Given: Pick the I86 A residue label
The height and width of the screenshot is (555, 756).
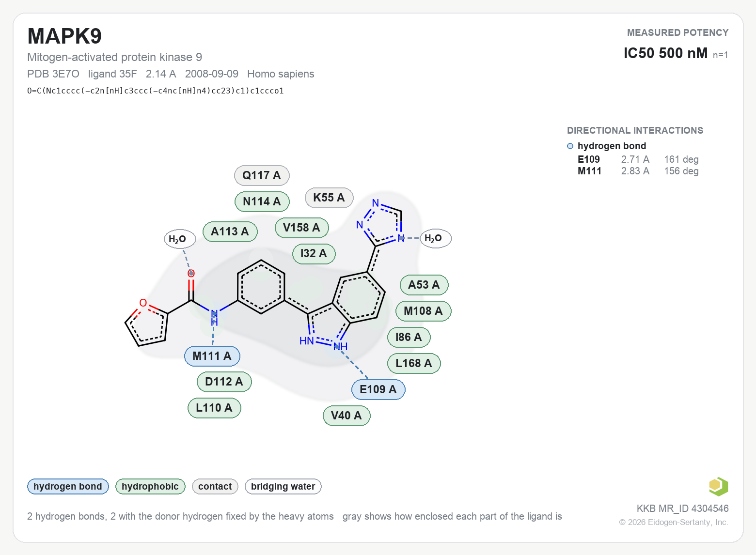Looking at the screenshot, I should pyautogui.click(x=409, y=337).
